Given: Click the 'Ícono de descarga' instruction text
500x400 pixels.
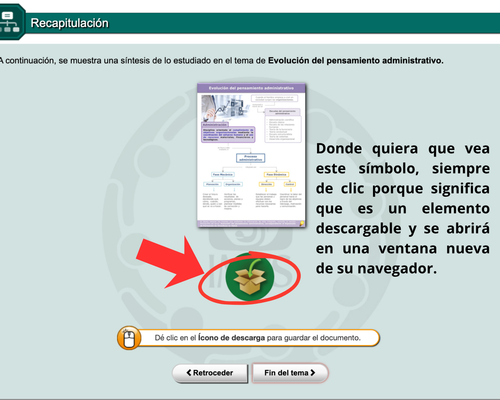Looking at the screenshot, I should point(231,338).
